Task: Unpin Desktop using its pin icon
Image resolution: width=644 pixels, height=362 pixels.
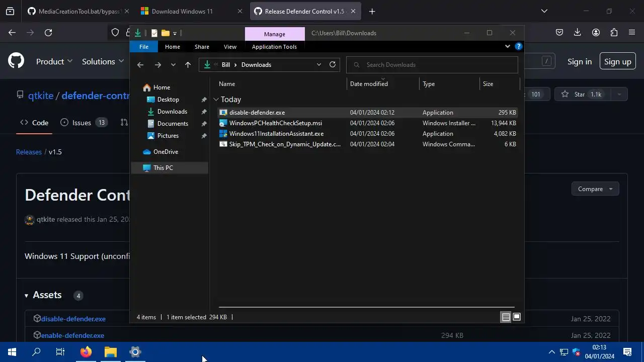Action: click(204, 100)
